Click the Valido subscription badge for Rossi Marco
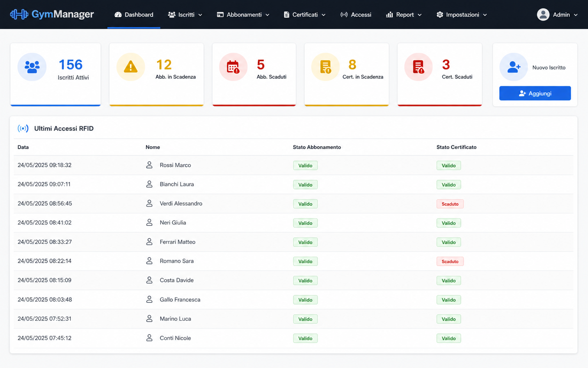The image size is (588, 368). 305,166
